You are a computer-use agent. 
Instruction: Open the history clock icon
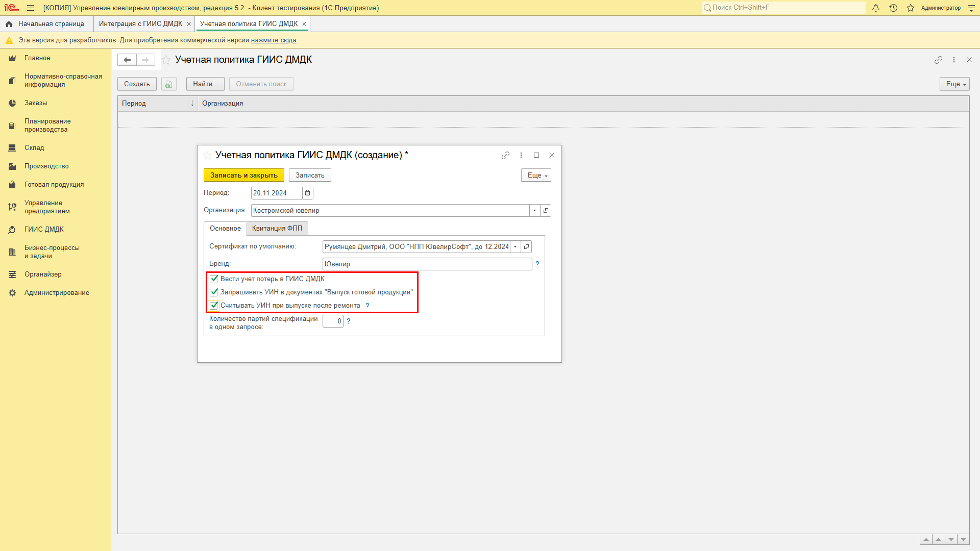[x=893, y=8]
